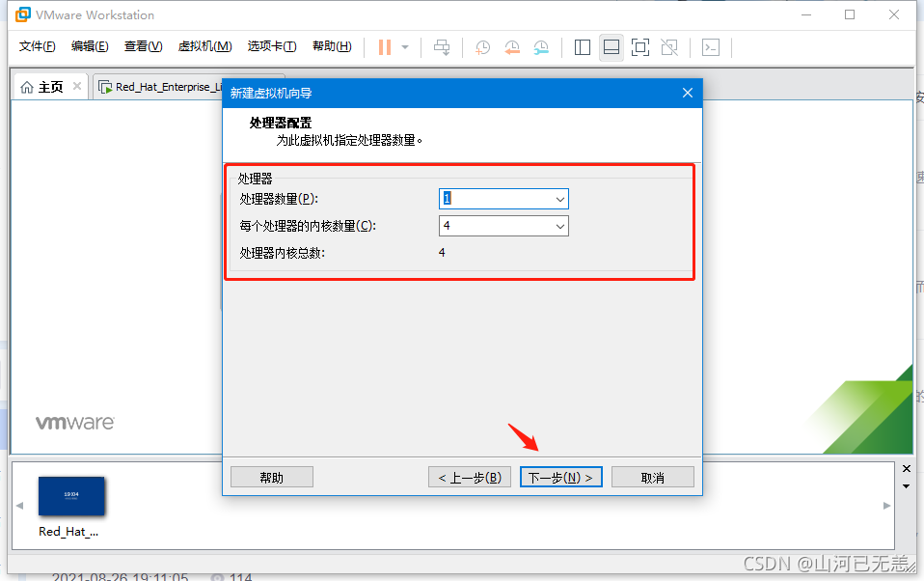Click the thumbnail bar right scroll arrow
924x581 pixels.
pyautogui.click(x=886, y=506)
